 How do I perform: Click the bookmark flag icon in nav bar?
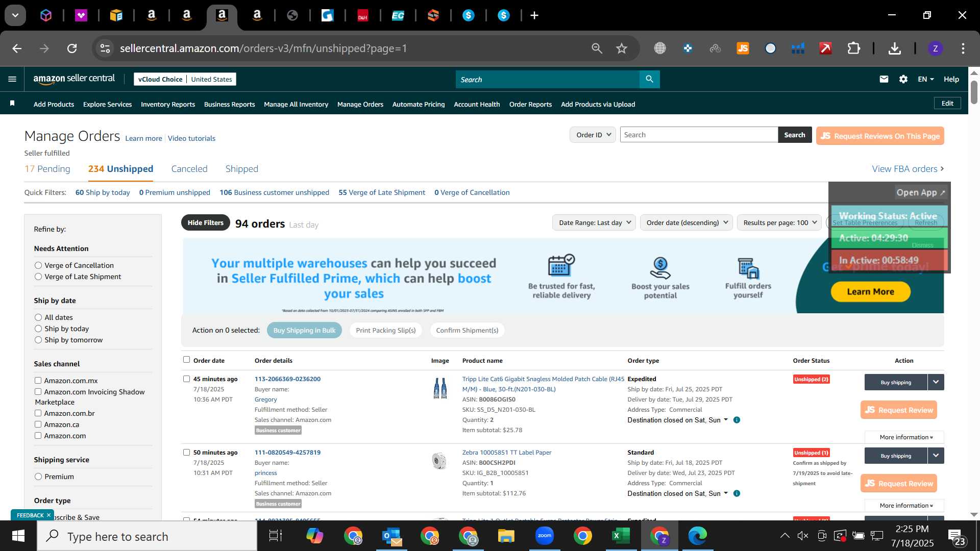click(12, 104)
